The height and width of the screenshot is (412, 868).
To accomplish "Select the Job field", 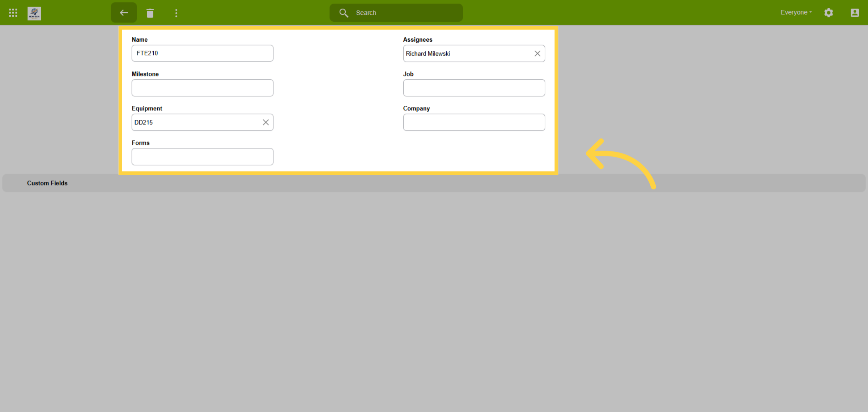I will point(474,88).
